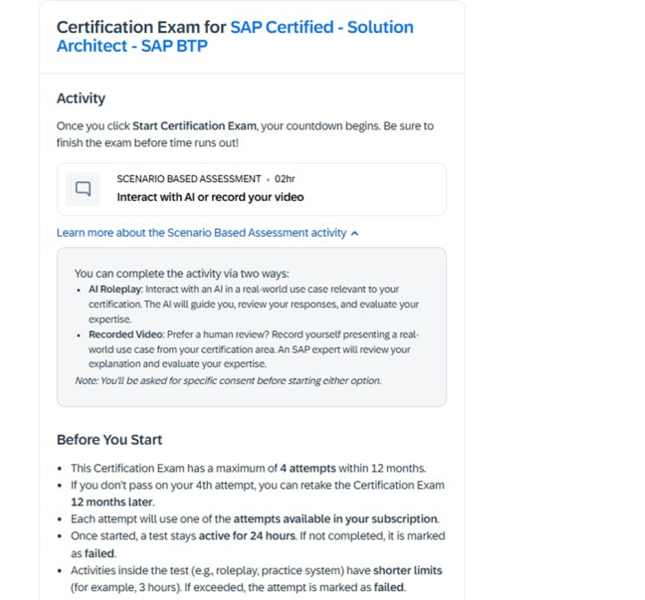Click the '4 attempts' bold text
645x600 pixels.
point(308,468)
